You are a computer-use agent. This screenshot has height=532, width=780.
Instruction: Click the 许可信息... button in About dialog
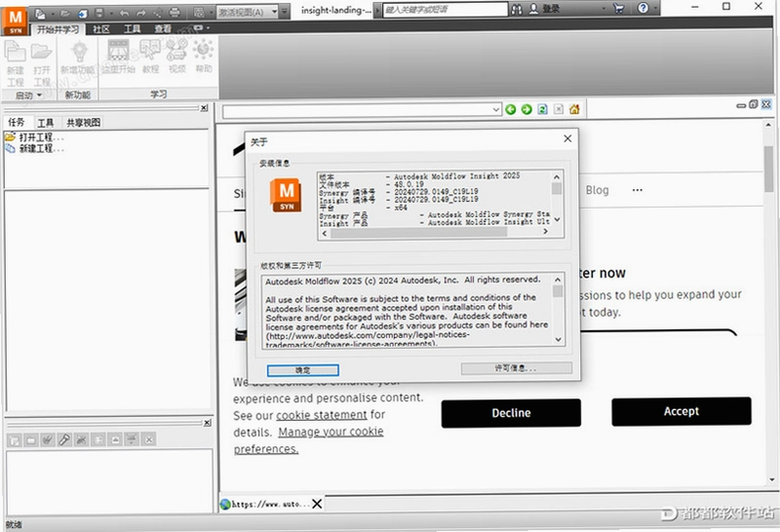pos(516,368)
